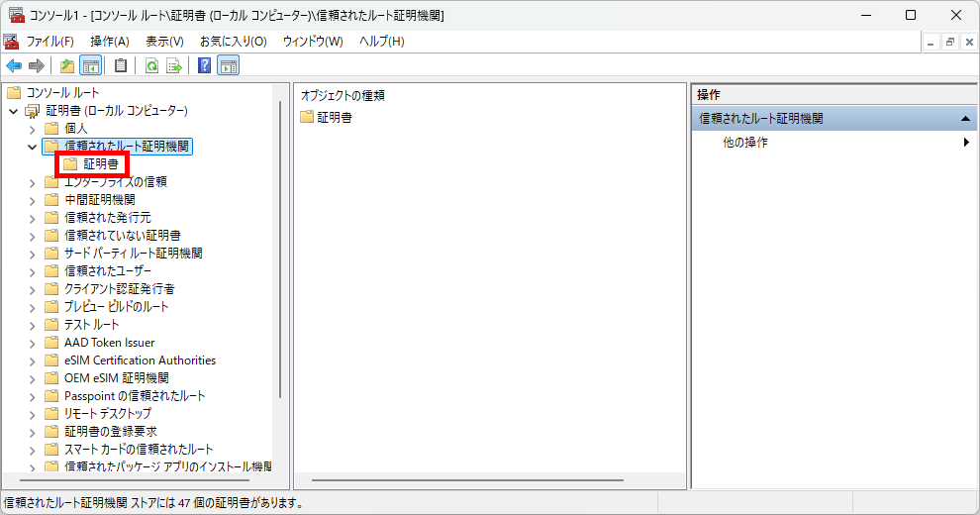Toggle the Show/Hide Console Tree button
Image resolution: width=980 pixels, height=515 pixels.
pos(90,66)
